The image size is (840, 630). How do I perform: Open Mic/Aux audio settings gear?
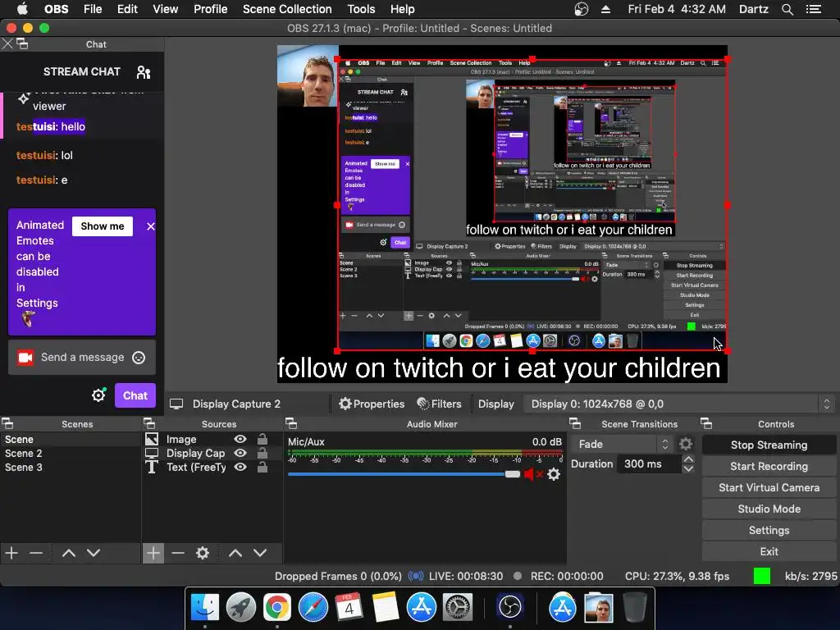click(554, 474)
